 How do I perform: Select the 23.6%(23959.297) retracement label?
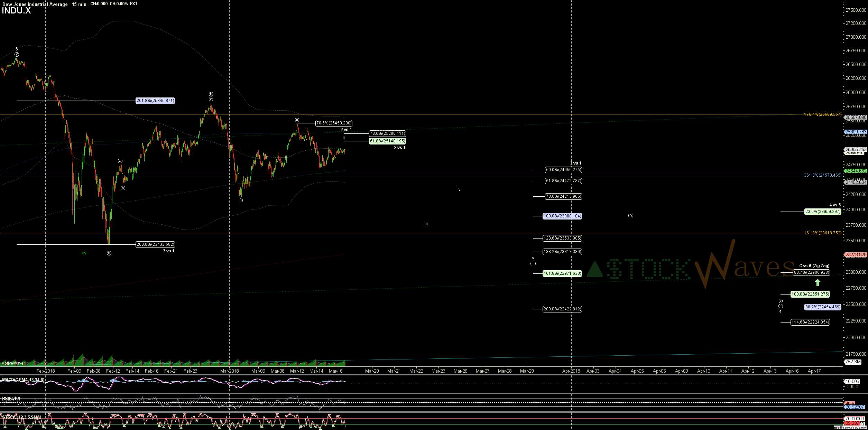pos(823,212)
